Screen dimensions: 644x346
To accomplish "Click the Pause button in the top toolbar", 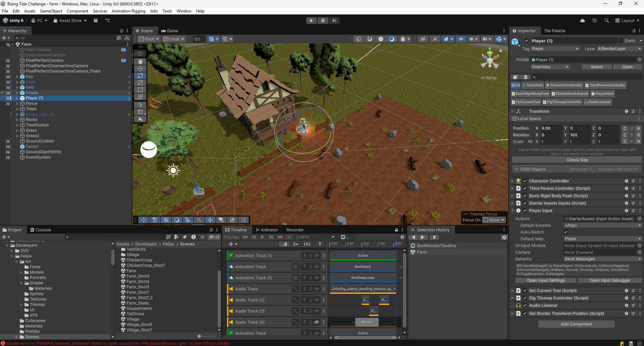I will click(x=323, y=21).
